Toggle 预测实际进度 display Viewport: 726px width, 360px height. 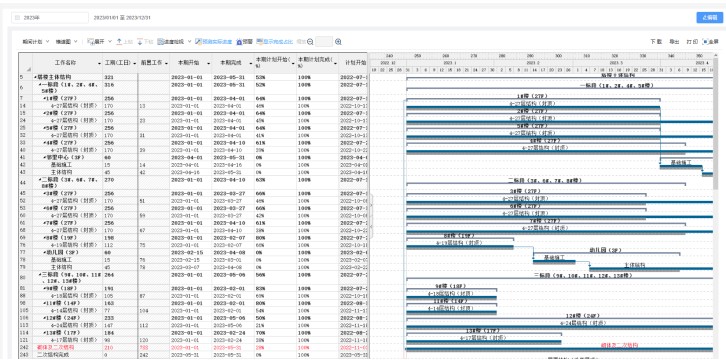point(213,42)
